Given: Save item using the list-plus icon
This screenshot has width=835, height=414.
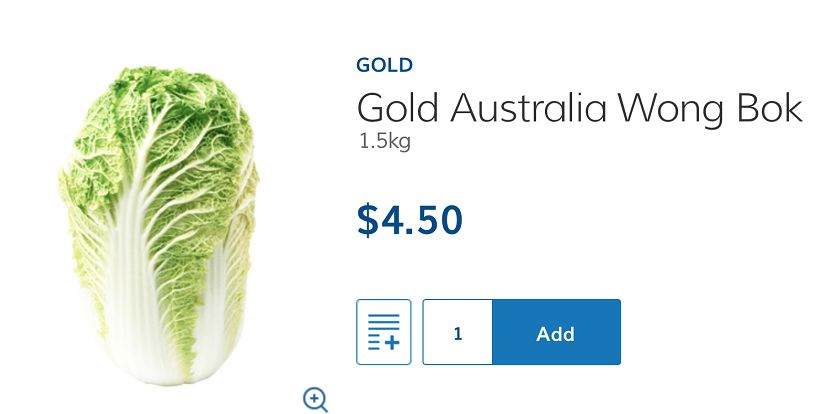Looking at the screenshot, I should point(383,332).
